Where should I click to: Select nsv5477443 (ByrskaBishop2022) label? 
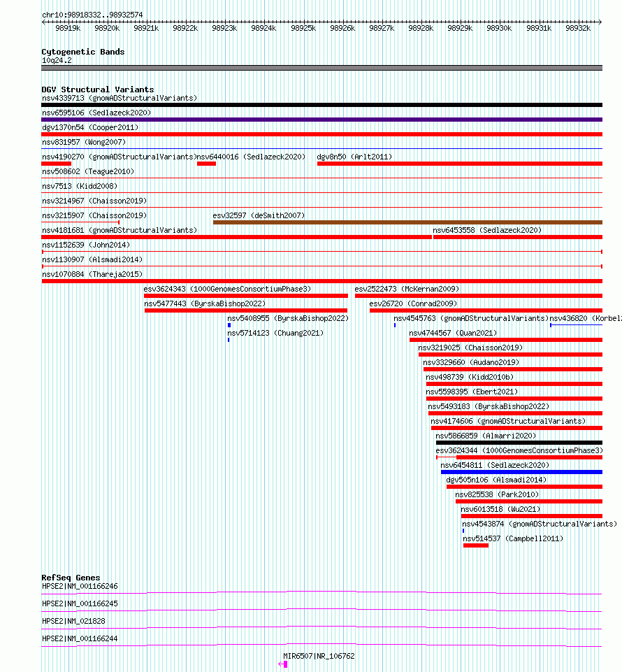[x=205, y=303]
